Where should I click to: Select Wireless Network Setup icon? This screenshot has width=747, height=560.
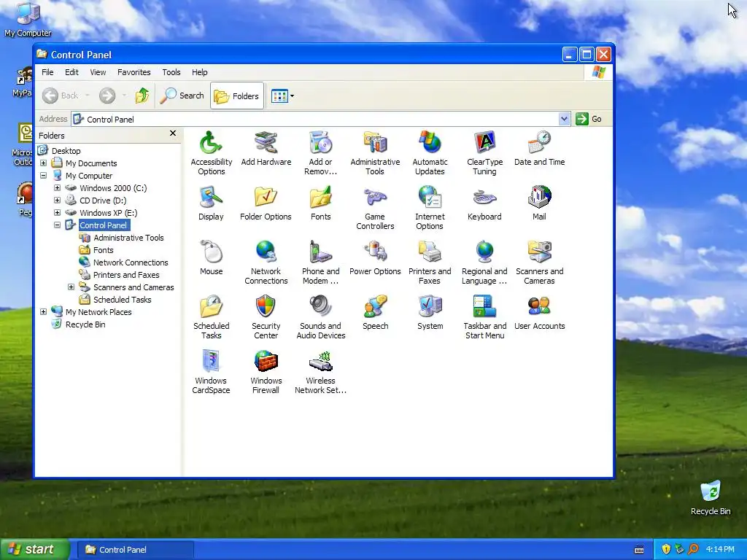321,373
